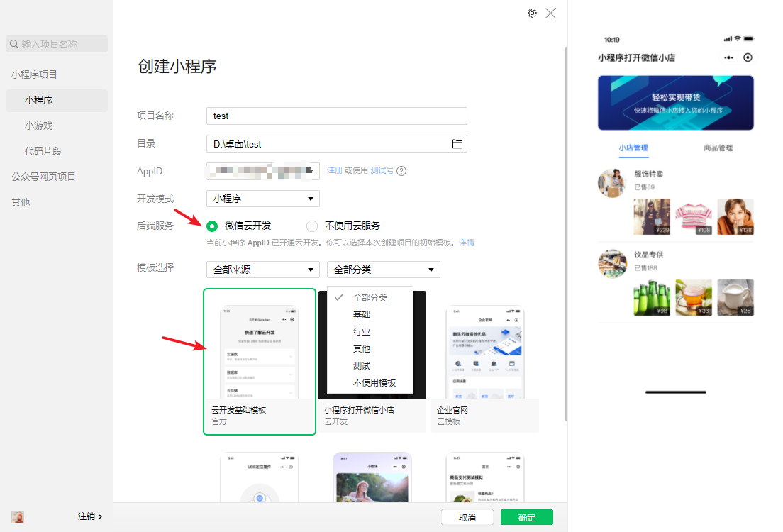783x532 pixels.
Task: Open 公众号网页项目 in the sidebar
Action: click(43, 177)
